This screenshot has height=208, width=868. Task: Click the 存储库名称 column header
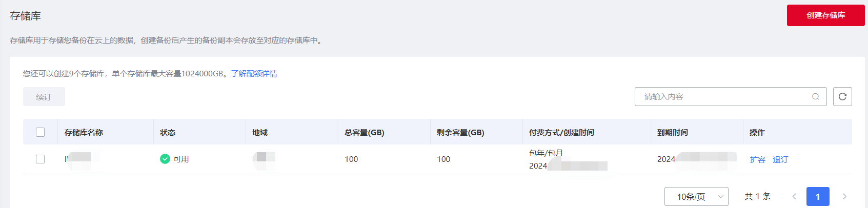(x=84, y=133)
